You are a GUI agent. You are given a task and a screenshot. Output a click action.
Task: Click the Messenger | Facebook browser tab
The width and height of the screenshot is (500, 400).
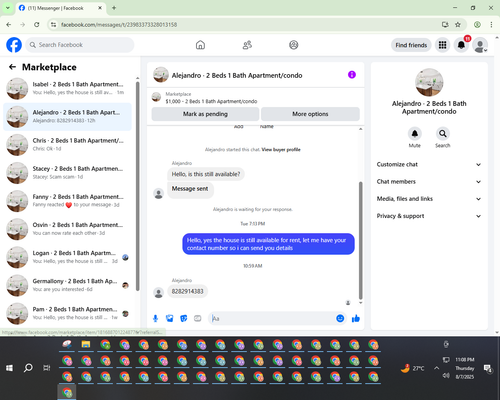coord(60,8)
